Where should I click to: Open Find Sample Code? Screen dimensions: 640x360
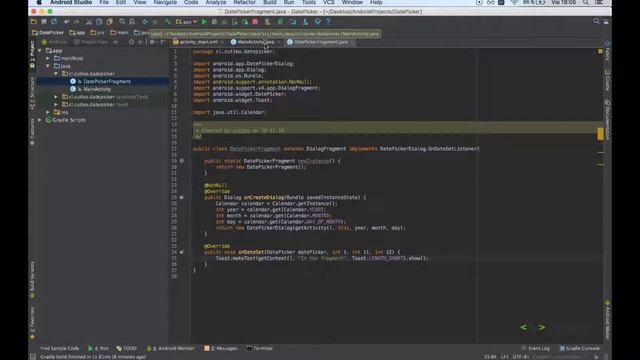click(59, 349)
